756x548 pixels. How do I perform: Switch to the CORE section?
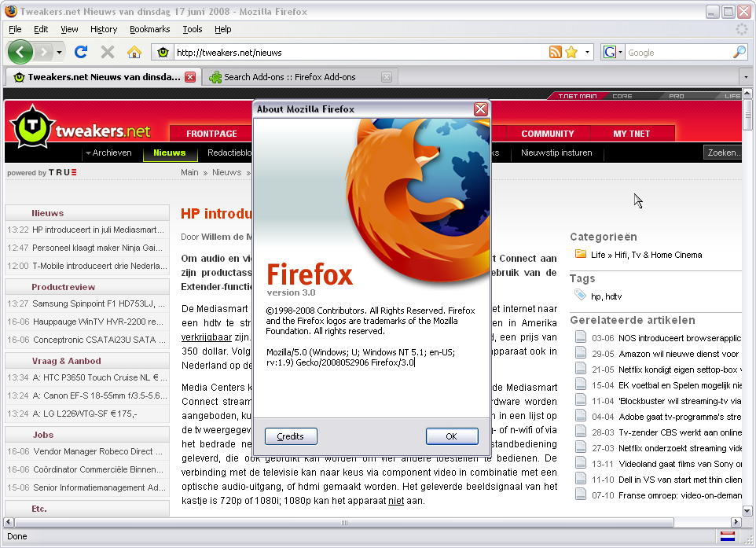coord(622,96)
